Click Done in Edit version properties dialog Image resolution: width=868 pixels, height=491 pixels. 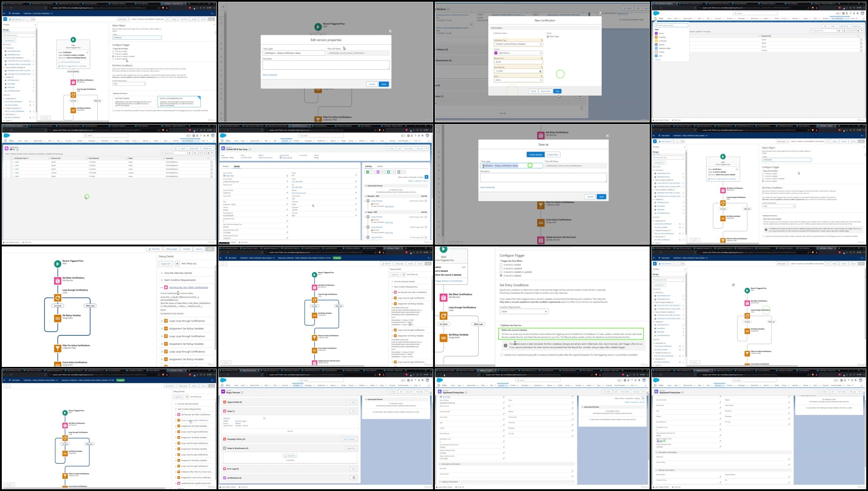tap(384, 84)
